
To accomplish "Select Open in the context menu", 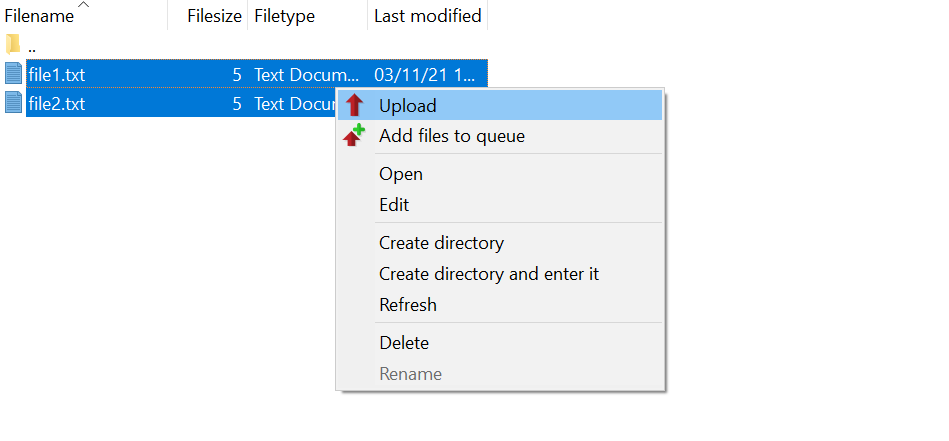I will tap(400, 174).
